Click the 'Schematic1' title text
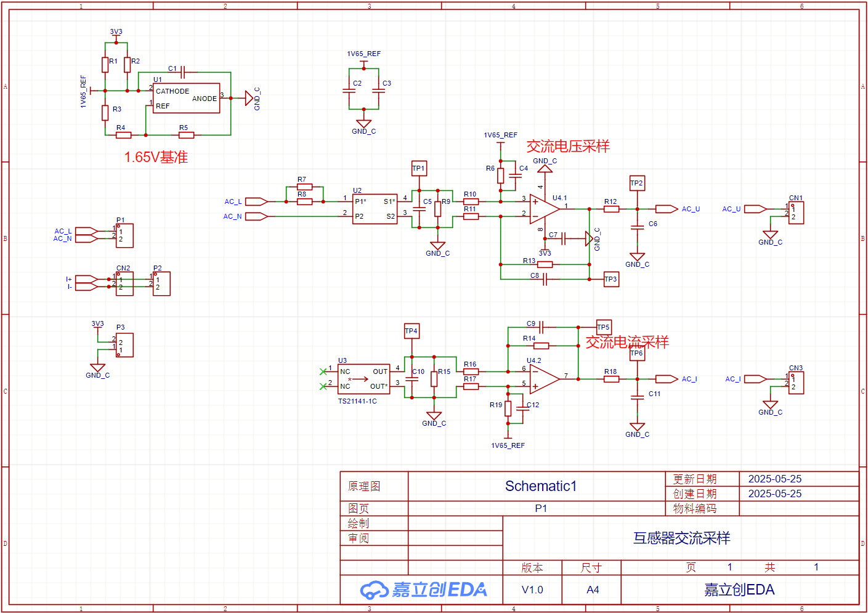Screen dimensions: 868x613 click(541, 486)
